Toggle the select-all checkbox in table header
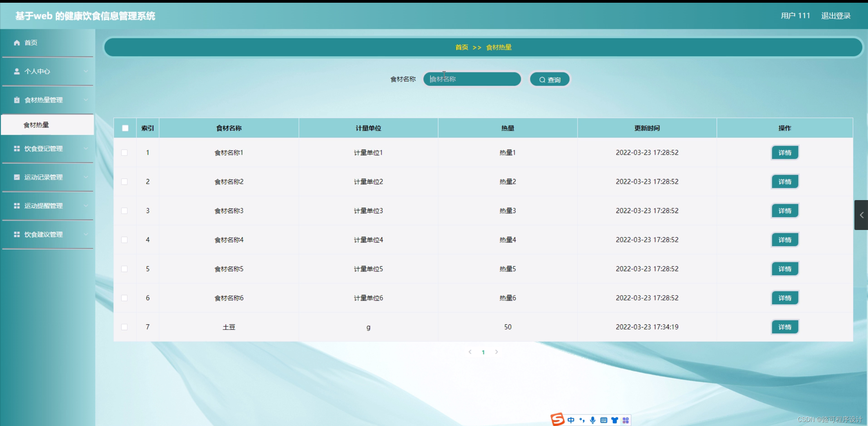Screen dimensions: 868x426 coord(125,128)
